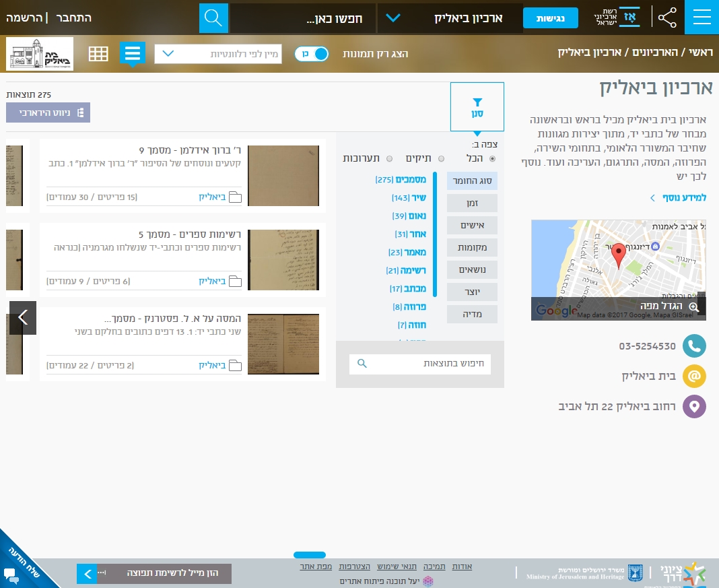Select the אישים filter tab
The image size is (719, 588).
coord(473,225)
